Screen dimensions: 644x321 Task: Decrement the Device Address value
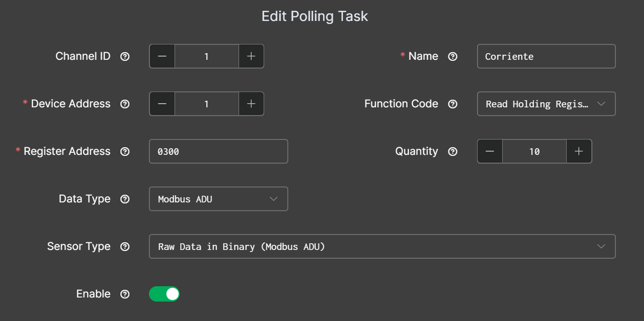[x=162, y=104]
